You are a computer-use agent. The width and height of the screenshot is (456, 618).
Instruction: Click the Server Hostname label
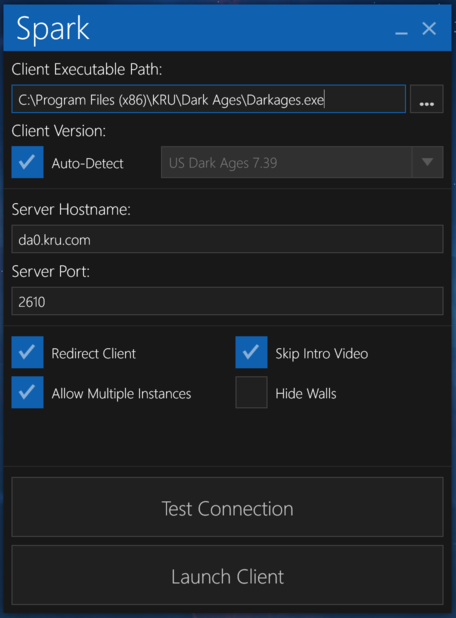[x=71, y=209]
